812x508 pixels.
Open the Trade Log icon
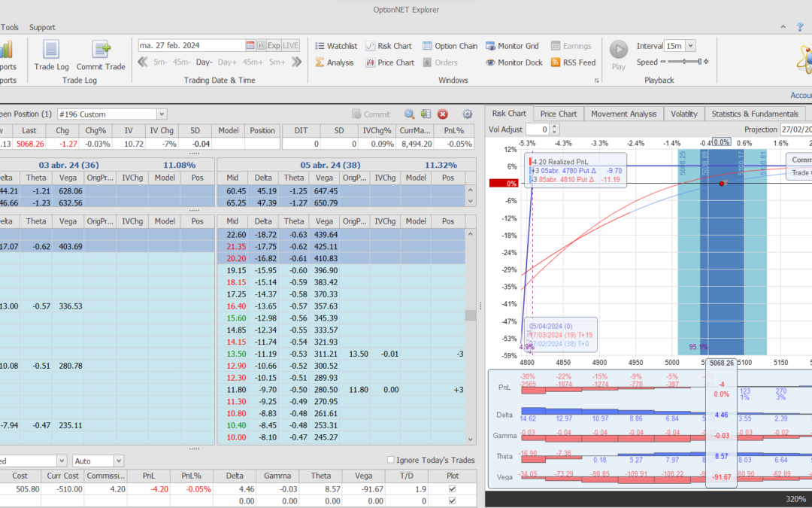tap(51, 50)
